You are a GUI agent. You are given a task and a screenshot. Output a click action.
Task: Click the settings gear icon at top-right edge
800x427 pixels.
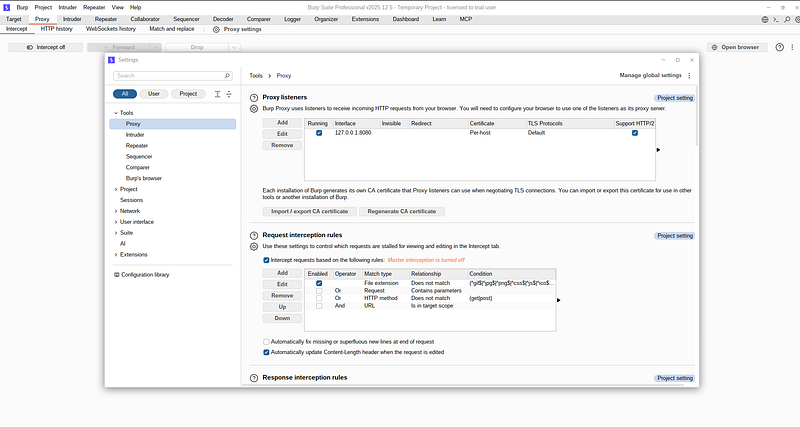797,19
